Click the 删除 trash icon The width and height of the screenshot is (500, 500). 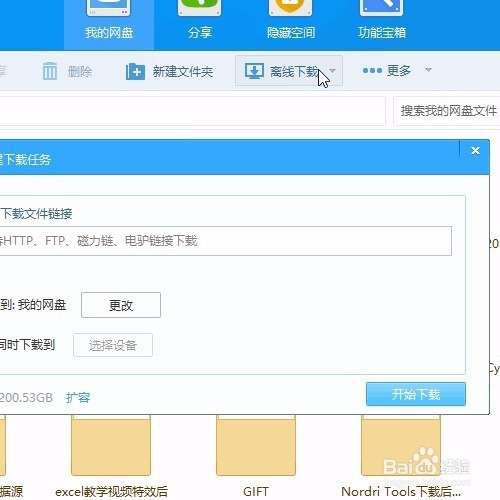(x=50, y=71)
